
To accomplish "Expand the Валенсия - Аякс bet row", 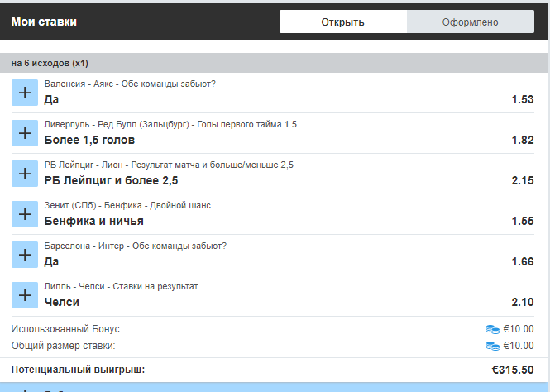I will [x=25, y=93].
